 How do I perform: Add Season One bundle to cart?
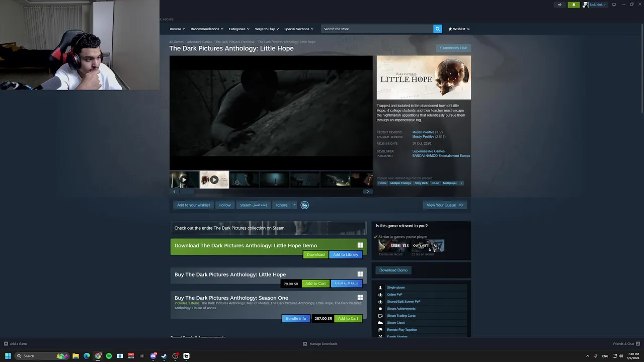348,318
